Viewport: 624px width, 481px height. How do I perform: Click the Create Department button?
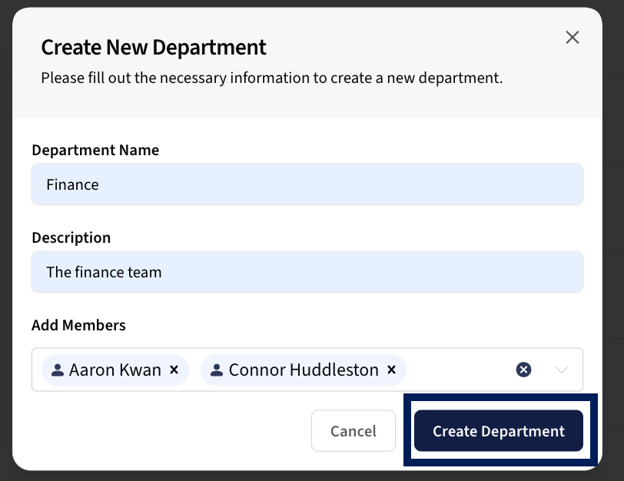(x=499, y=431)
